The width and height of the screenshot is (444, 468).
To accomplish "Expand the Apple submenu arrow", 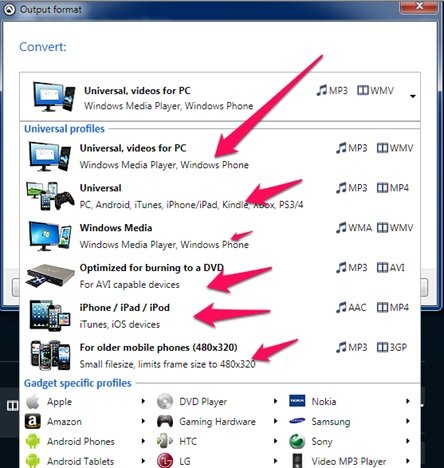I will coord(143,401).
